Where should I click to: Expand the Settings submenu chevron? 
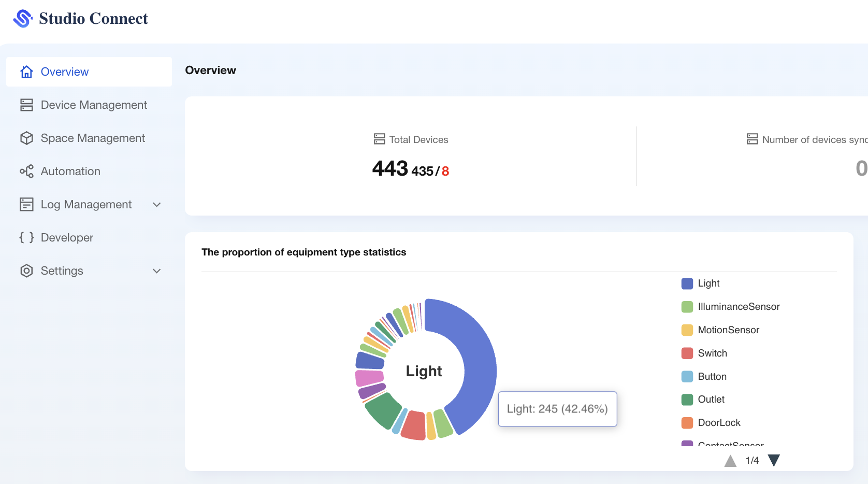(x=157, y=271)
